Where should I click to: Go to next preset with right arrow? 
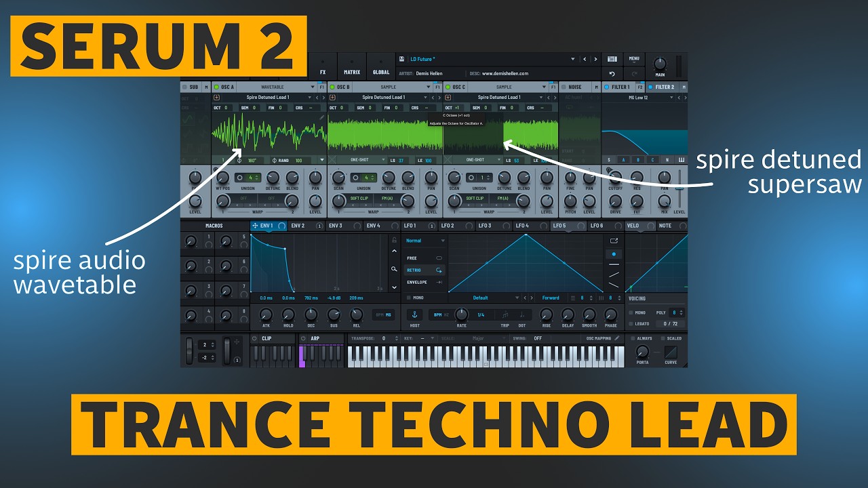[595, 59]
